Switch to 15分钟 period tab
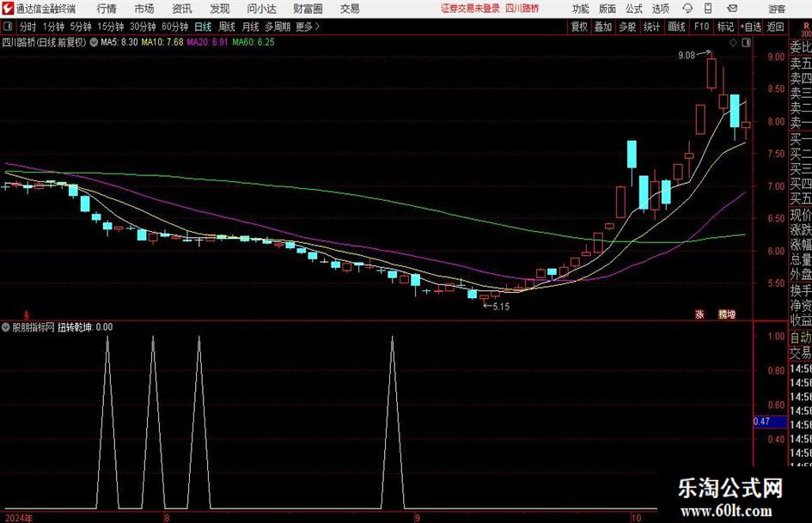Viewport: 812px width, 523px height. 110,27
